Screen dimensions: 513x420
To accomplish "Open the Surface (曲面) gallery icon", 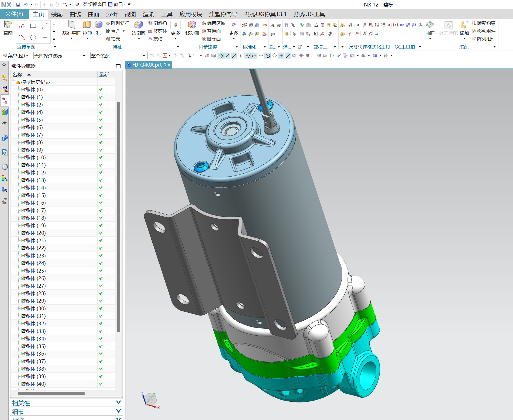I will [430, 25].
